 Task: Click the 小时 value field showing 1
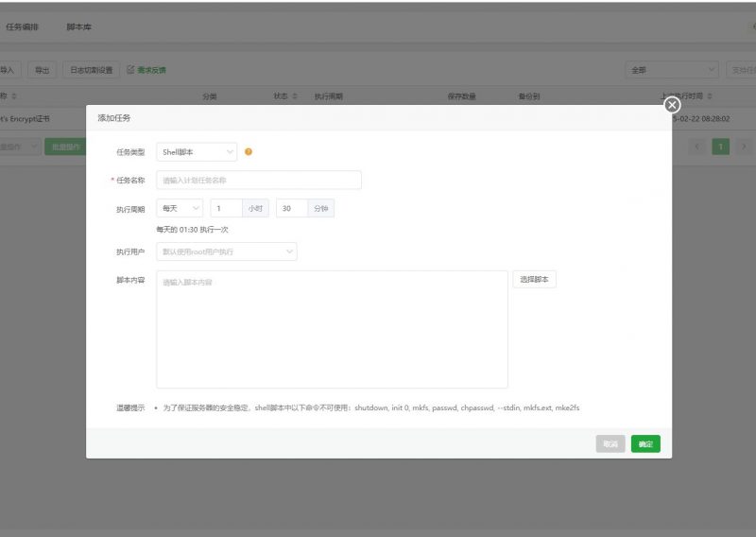click(x=226, y=208)
